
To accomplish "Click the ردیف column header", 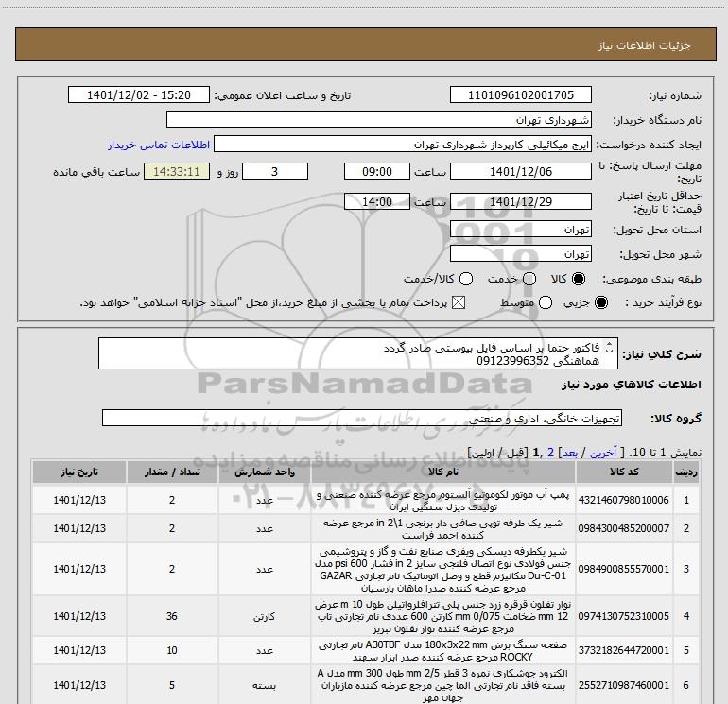I will pyautogui.click(x=686, y=472).
